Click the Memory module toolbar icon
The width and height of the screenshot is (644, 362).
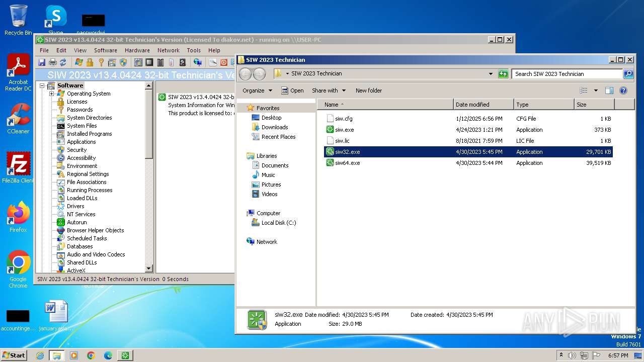tap(160, 62)
